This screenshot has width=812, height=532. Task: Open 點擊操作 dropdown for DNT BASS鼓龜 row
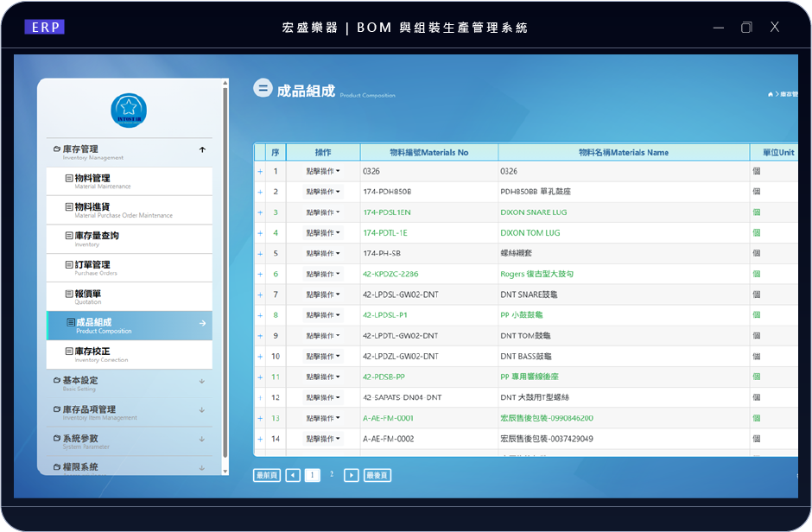pyautogui.click(x=323, y=357)
